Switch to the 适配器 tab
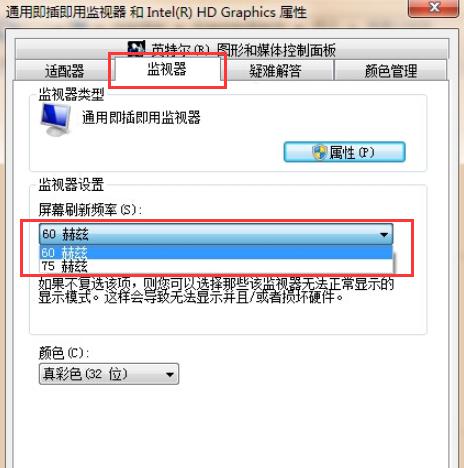This screenshot has width=464, height=468. (64, 71)
